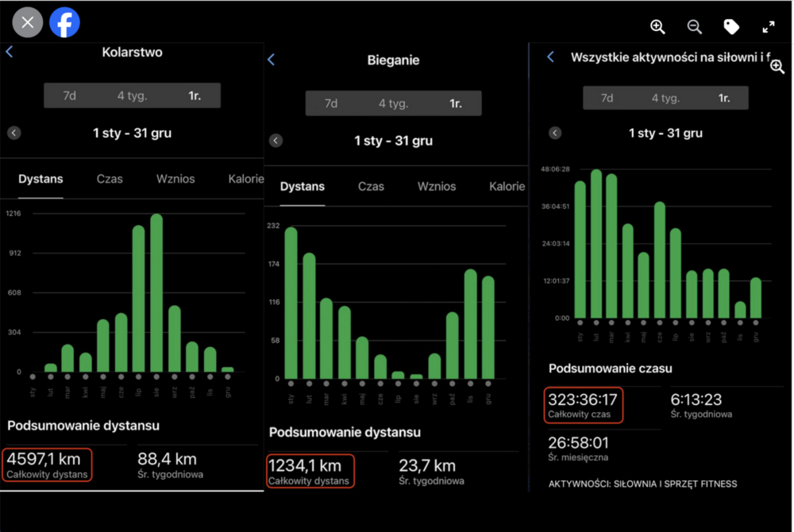Go back from Kolarstwo screen

(x=10, y=52)
